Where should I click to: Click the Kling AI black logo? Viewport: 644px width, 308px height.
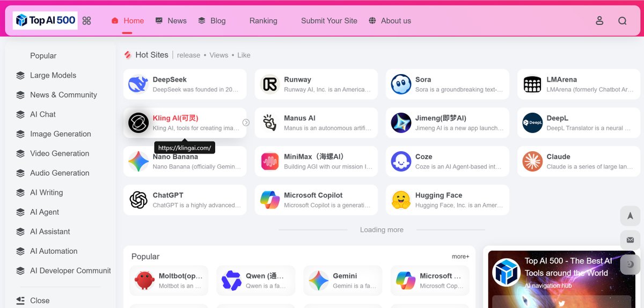pyautogui.click(x=138, y=123)
